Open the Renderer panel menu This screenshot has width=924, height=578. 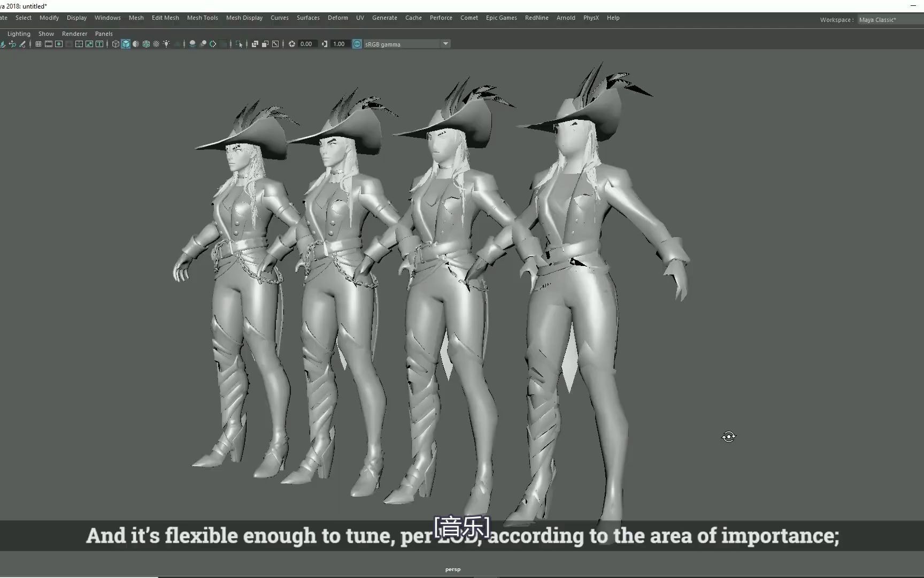pyautogui.click(x=74, y=34)
